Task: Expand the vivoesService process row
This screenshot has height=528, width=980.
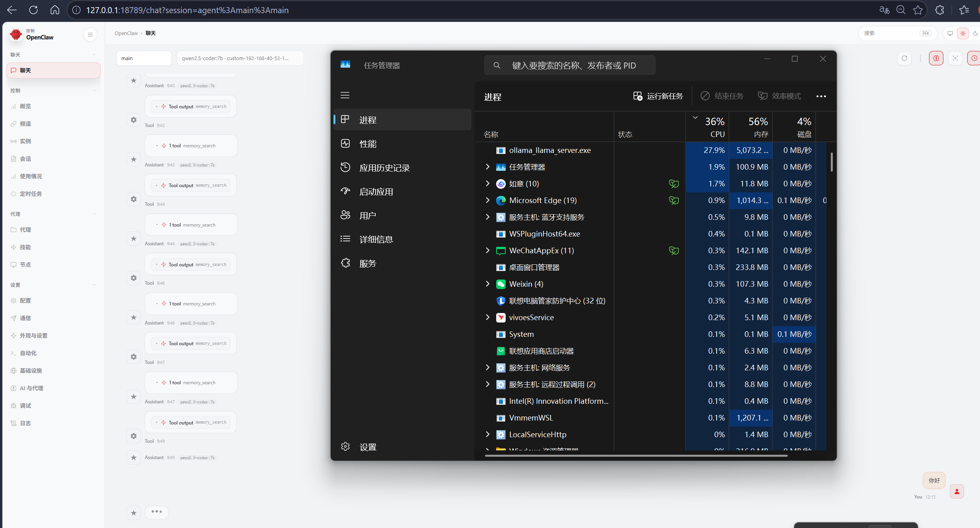Action: 487,317
